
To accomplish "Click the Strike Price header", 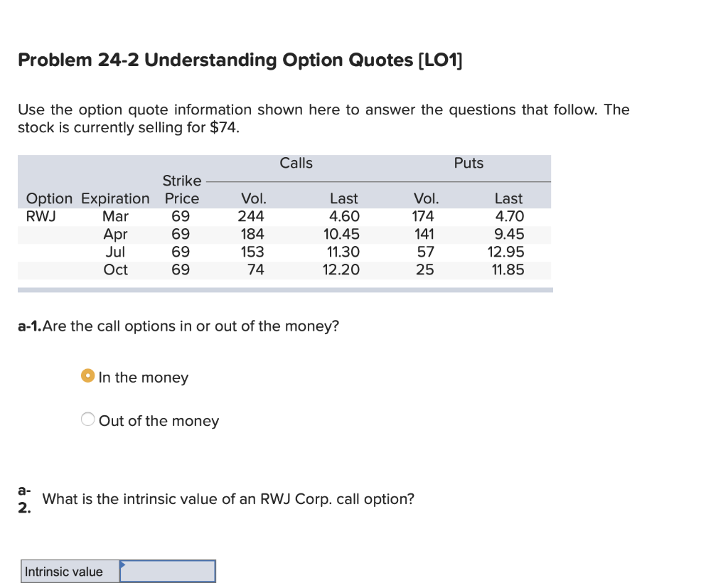I will click(x=181, y=189).
